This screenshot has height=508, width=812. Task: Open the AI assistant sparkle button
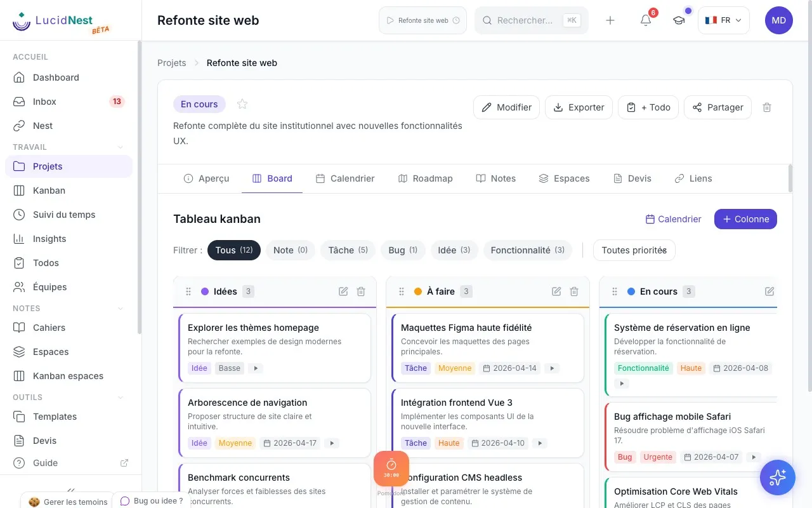(x=778, y=478)
